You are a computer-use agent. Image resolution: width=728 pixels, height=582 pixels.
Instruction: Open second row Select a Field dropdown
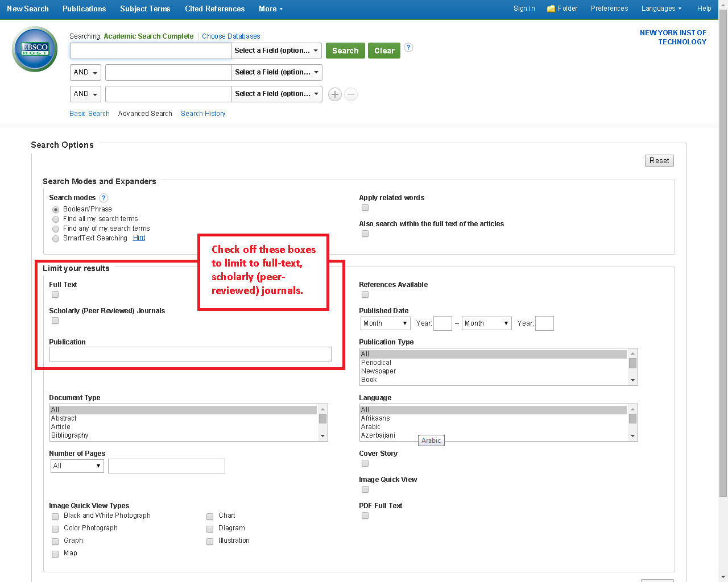(276, 72)
